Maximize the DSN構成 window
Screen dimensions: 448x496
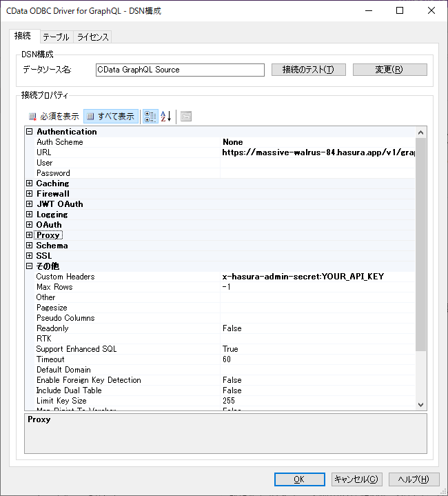400,10
